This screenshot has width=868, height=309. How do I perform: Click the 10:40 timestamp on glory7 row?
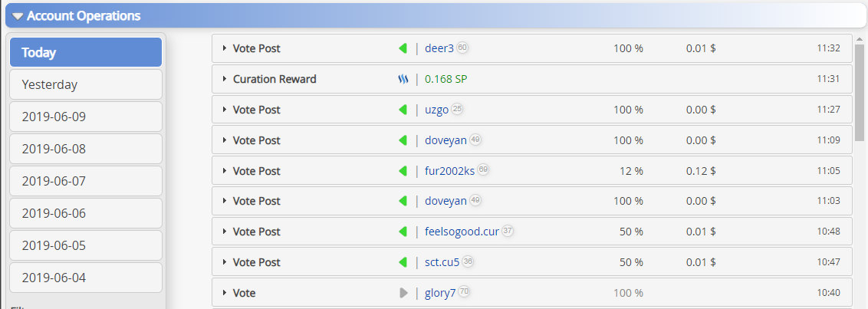[829, 292]
